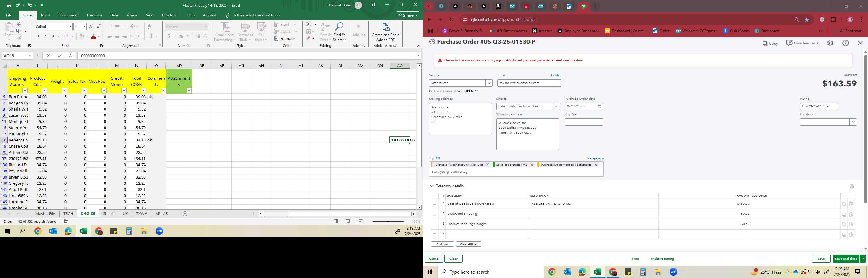868x278 pixels.
Task: Click the Add lines button
Action: coord(442,244)
